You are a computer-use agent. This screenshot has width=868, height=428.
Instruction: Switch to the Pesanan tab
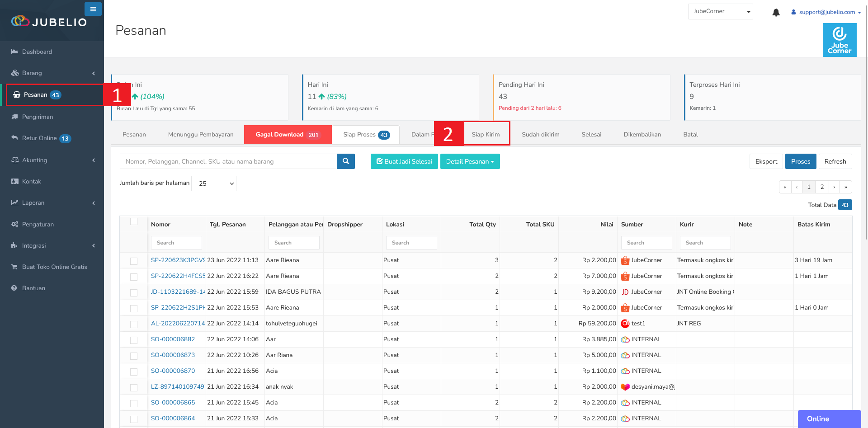[134, 134]
